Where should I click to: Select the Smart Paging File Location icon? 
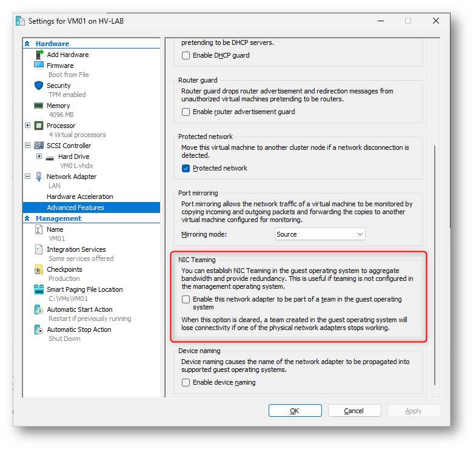[39, 289]
